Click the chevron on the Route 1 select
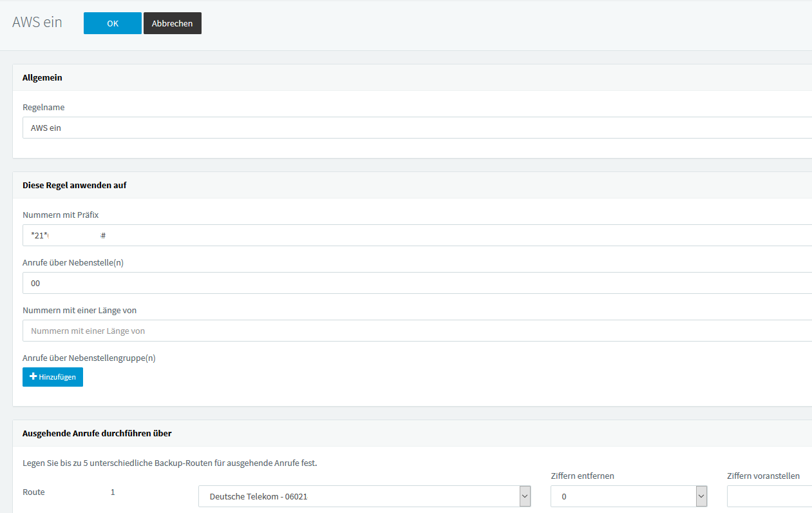Screen dimensions: 812x513 tap(525, 496)
